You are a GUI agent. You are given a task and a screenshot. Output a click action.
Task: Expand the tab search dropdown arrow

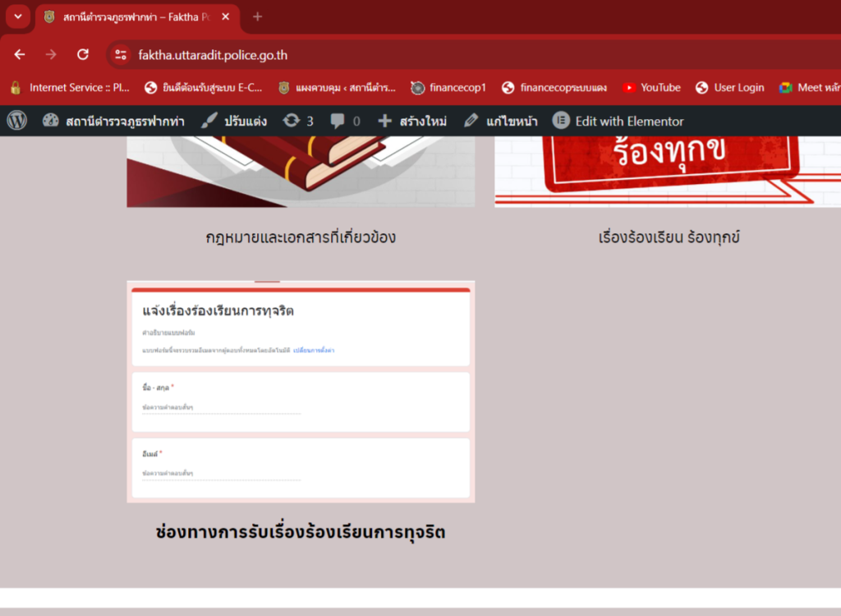coord(17,16)
